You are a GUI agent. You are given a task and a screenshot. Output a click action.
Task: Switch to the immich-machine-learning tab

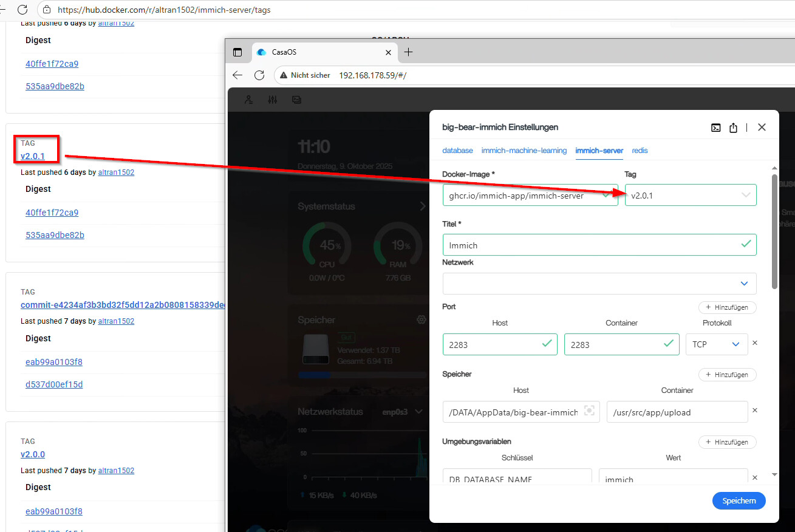524,150
